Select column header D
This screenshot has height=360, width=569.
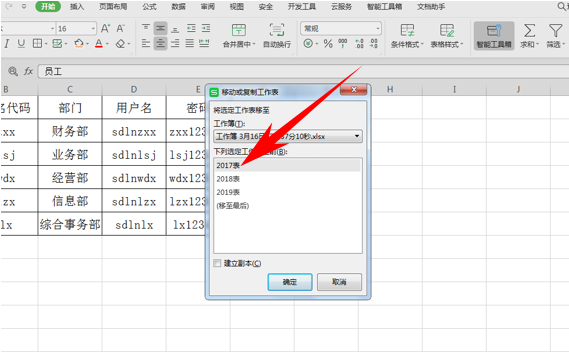pos(134,89)
